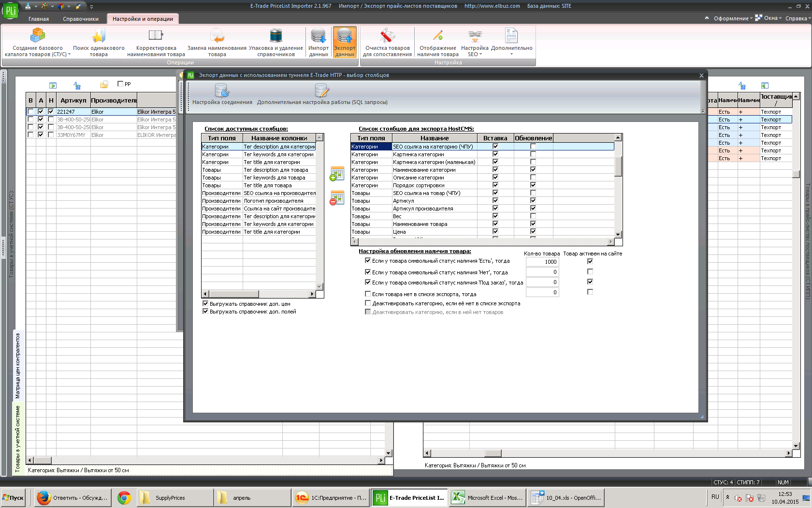Toggle the PP checkbox above left grid
This screenshot has width=812, height=508.
coord(120,84)
